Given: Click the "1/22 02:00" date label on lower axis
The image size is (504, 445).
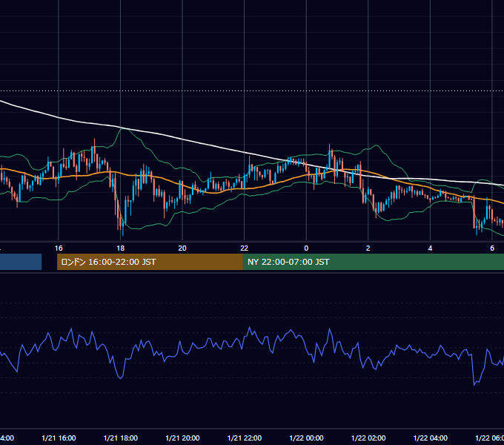Looking at the screenshot, I should point(368,438).
